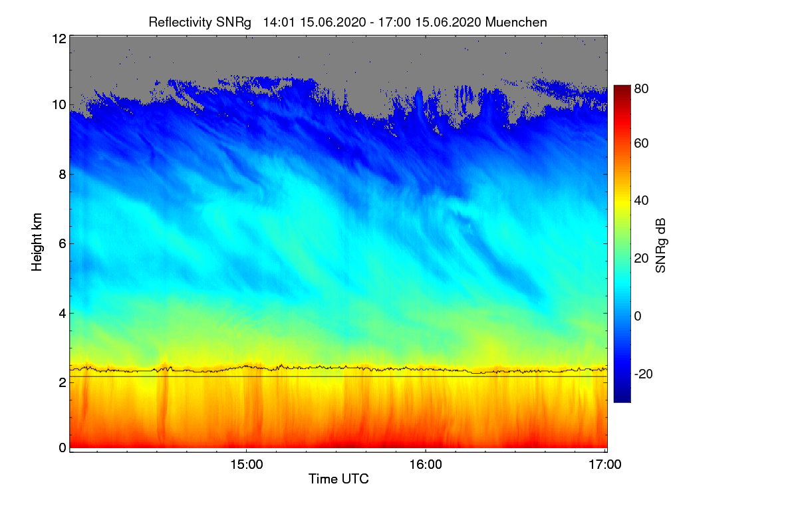
Task: Click the jagged black line near 2 km height
Action: pos(338,368)
